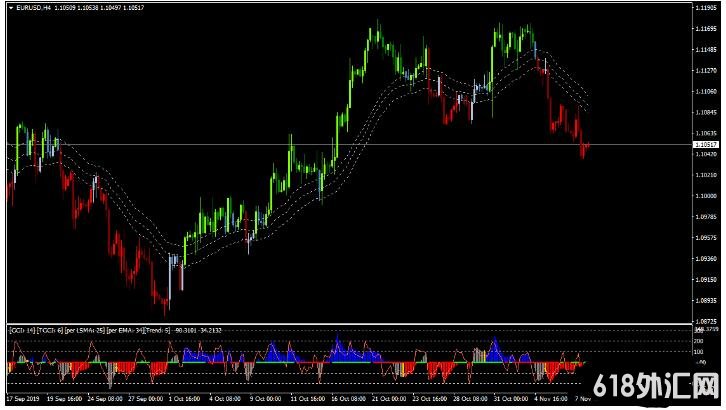726x410 pixels.
Task: Click the 1.11060 price axis label
Action: [706, 91]
